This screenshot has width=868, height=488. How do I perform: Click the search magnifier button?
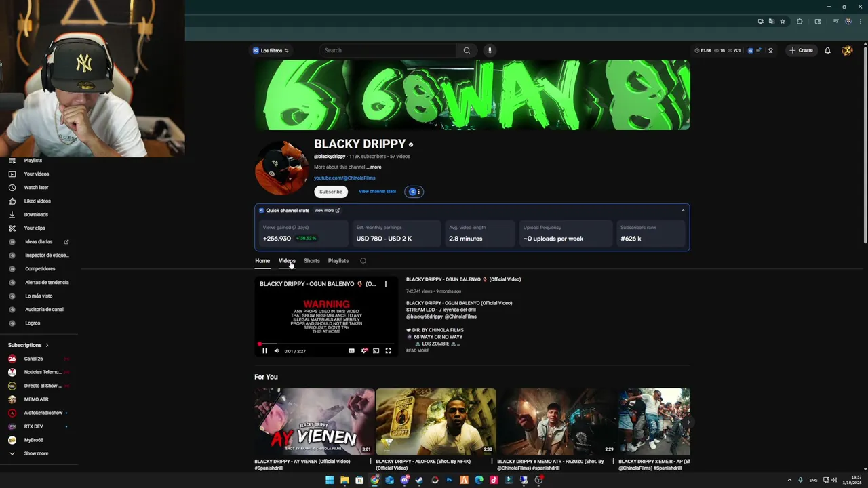(467, 50)
